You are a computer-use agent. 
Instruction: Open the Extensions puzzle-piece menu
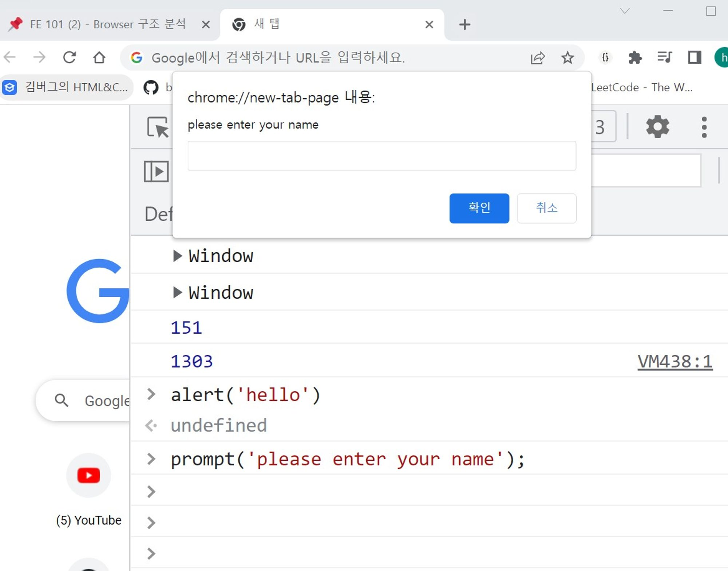[x=635, y=57]
